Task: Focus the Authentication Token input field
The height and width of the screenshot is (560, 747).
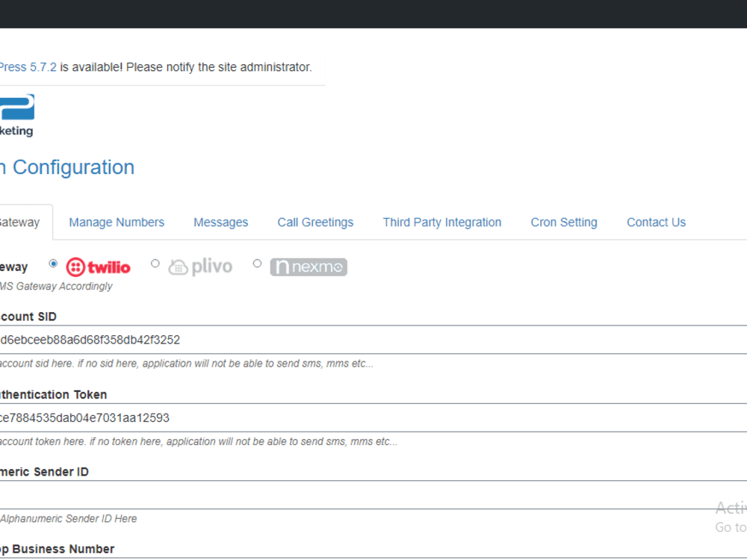Action: tap(373, 417)
